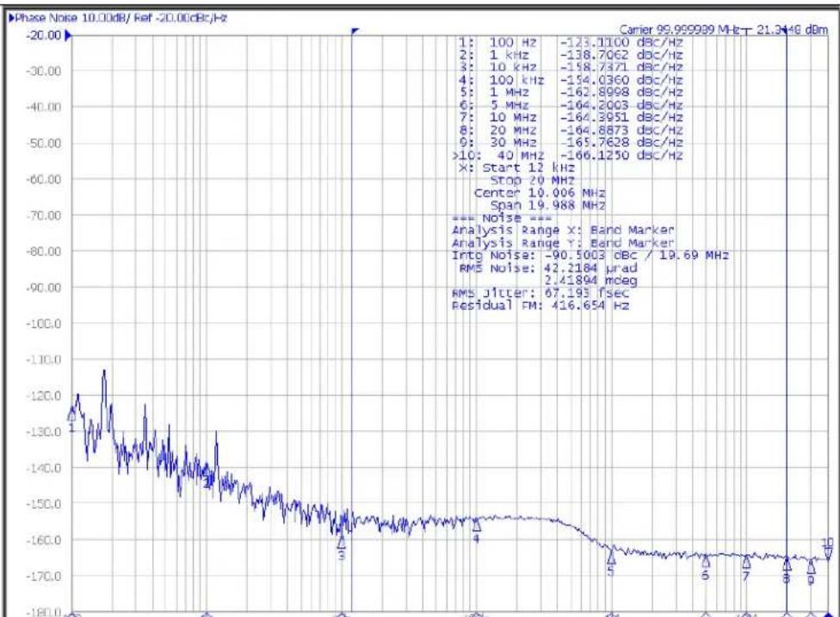Click the band marker start flag atop the plot
840x617 pixels.
(354, 31)
